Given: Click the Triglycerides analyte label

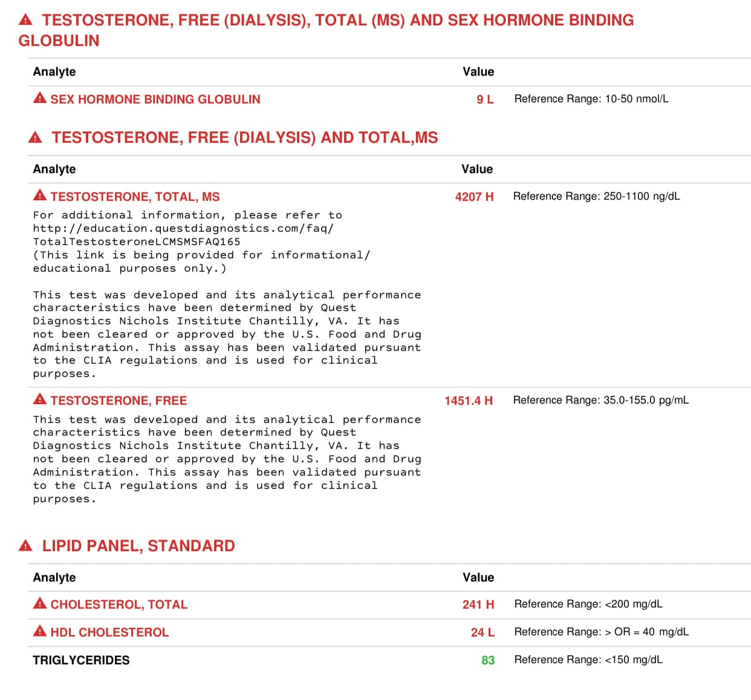Looking at the screenshot, I should click(x=81, y=660).
